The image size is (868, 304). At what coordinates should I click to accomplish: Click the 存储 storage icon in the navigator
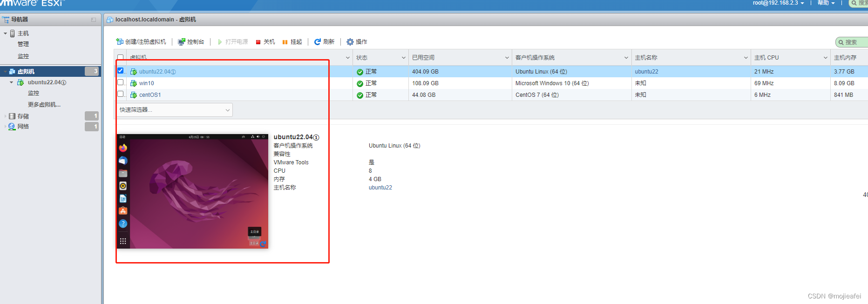click(x=12, y=116)
